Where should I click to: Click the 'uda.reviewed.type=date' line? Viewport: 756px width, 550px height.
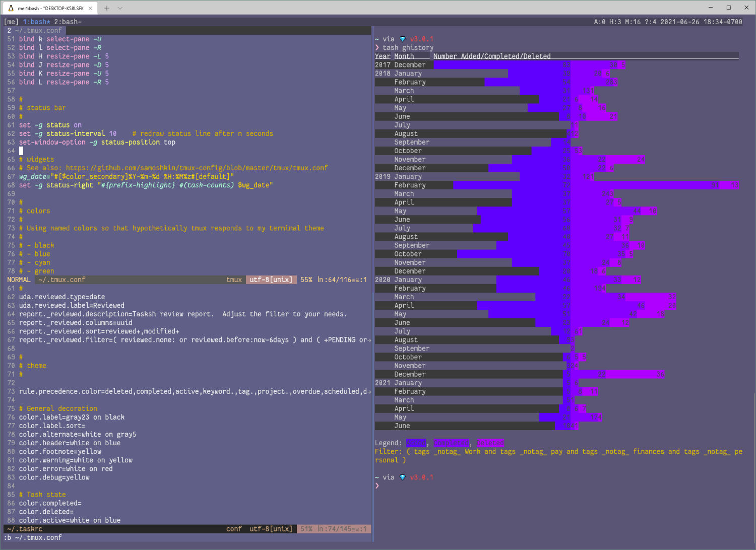click(x=62, y=297)
